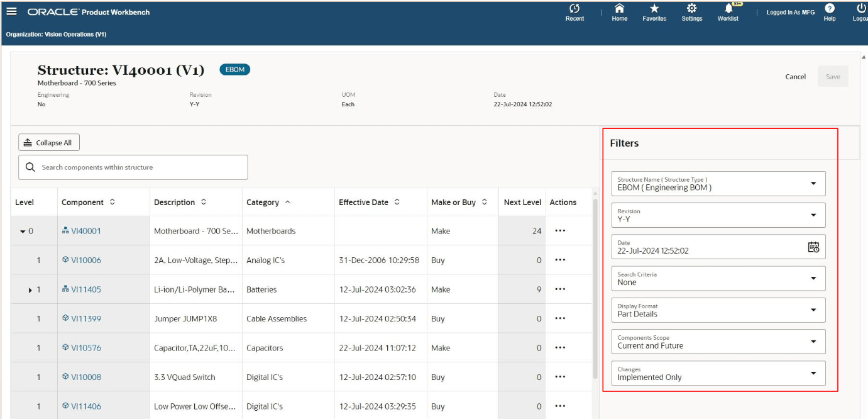
Task: Go to Home icon
Action: point(619,9)
